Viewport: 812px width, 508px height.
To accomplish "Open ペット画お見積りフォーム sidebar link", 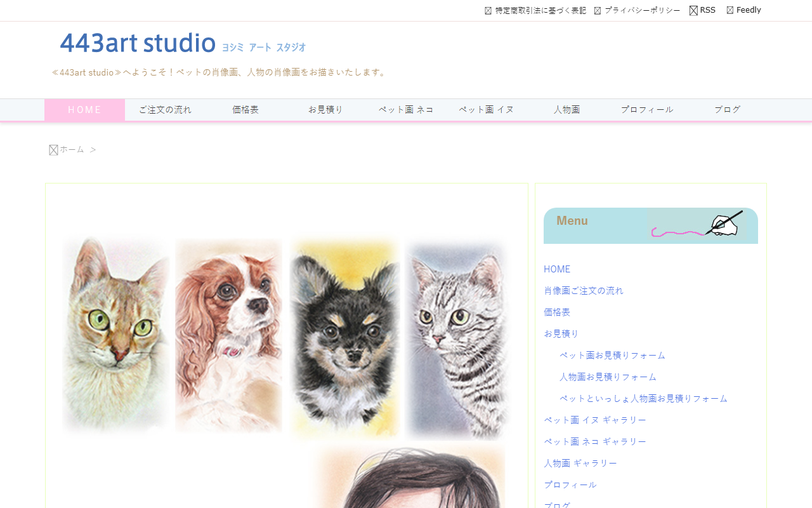I will (612, 356).
